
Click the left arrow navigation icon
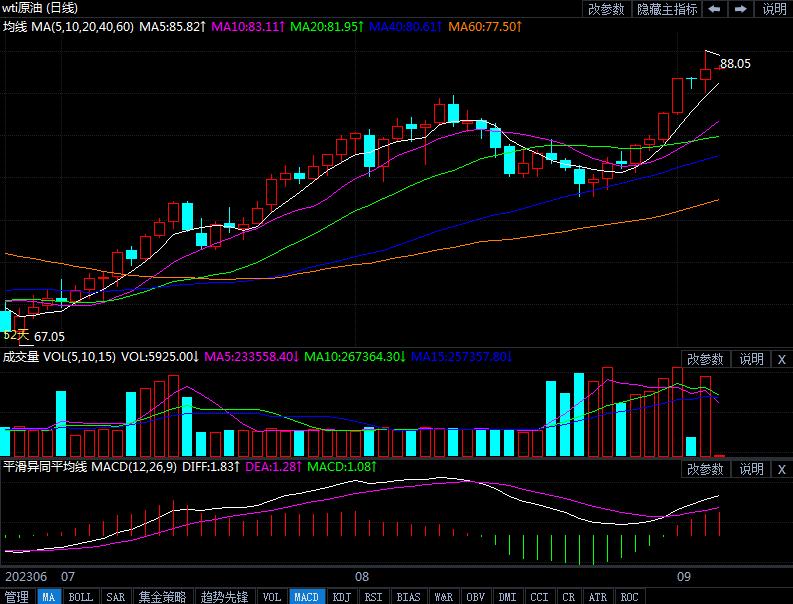point(715,9)
